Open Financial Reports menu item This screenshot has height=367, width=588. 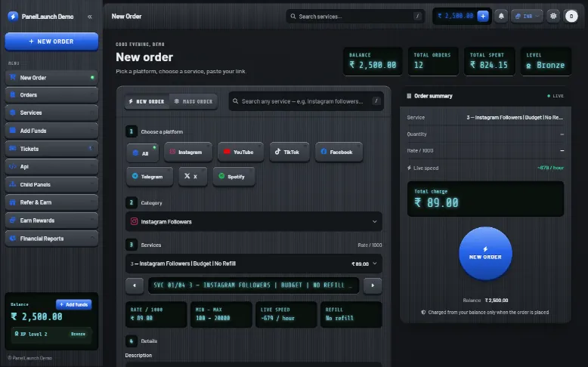51,239
